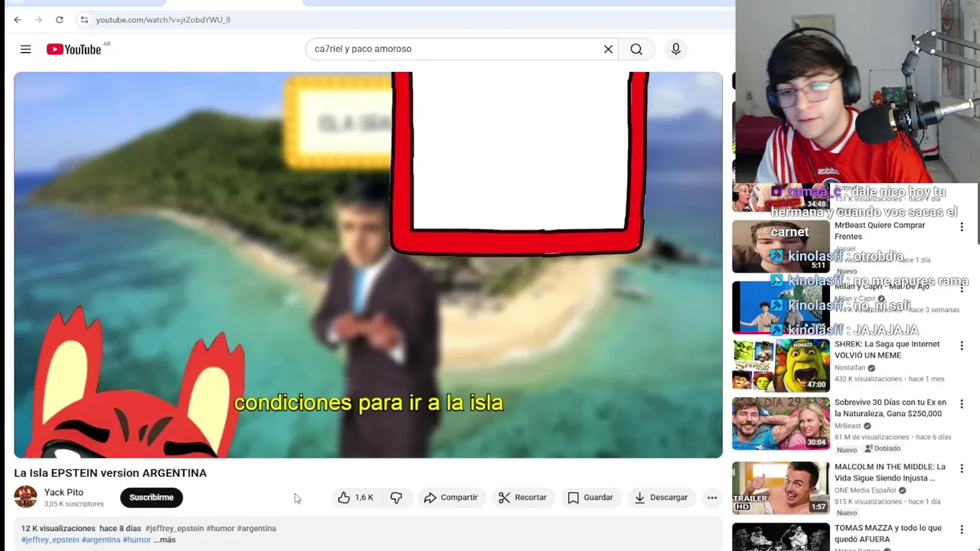Open the SHREK 47:00 thumbnail
This screenshot has width=980, height=551.
(780, 365)
